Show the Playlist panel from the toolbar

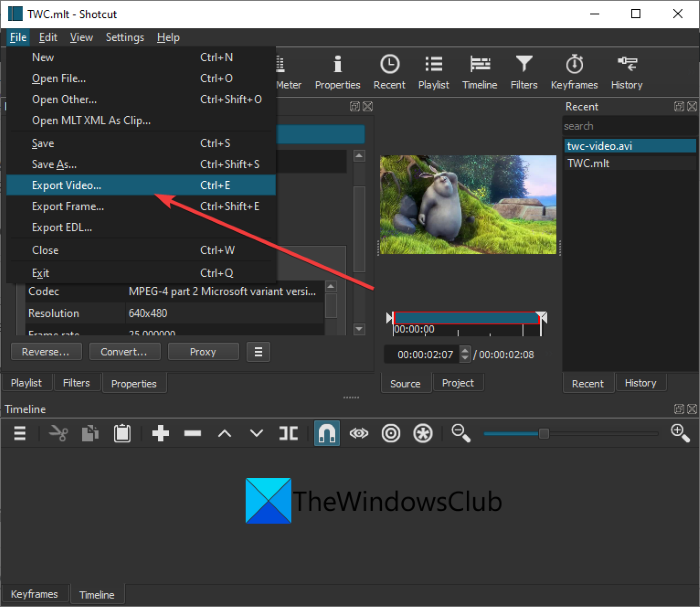pyautogui.click(x=433, y=72)
